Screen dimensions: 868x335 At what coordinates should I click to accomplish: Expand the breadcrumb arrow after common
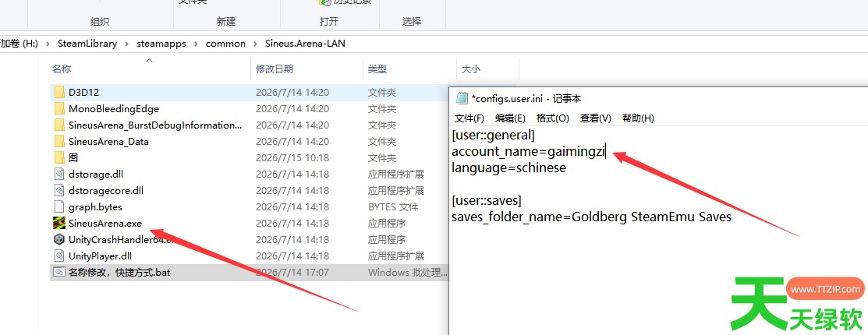(255, 44)
